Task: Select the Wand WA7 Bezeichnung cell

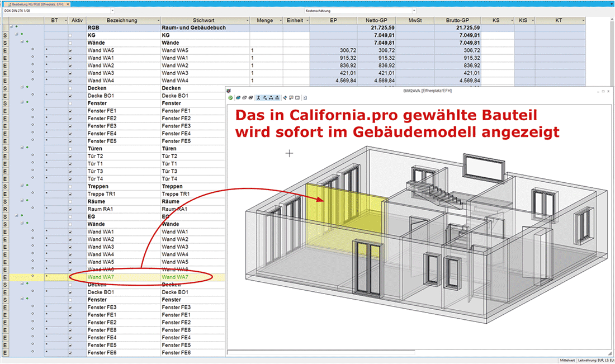Action: [124, 277]
